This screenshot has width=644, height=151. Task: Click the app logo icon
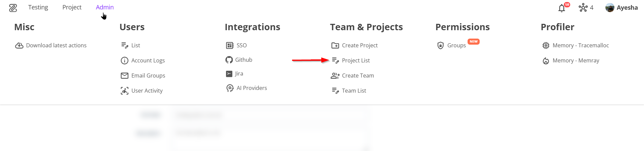tap(13, 8)
